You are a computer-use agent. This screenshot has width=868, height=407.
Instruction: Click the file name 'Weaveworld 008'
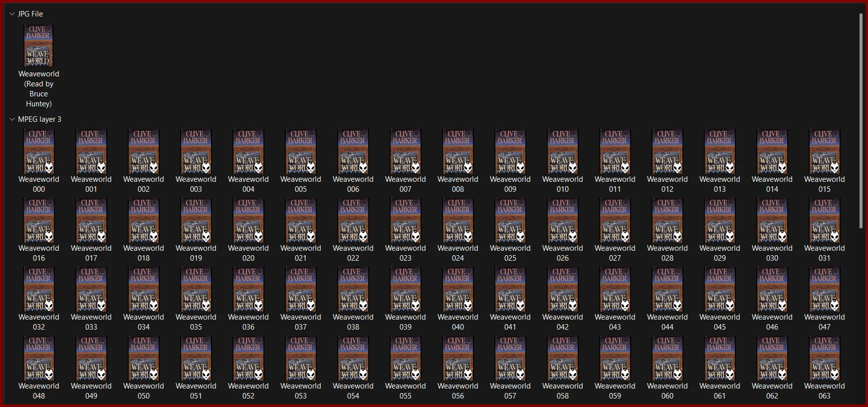tap(458, 184)
